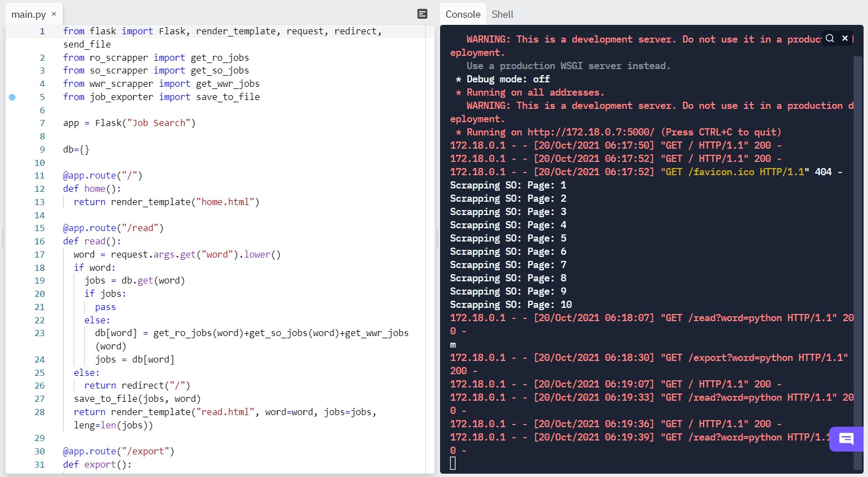The width and height of the screenshot is (868, 477).
Task: Click the running server URL http://172.18.0.7:5000/
Action: (x=590, y=132)
